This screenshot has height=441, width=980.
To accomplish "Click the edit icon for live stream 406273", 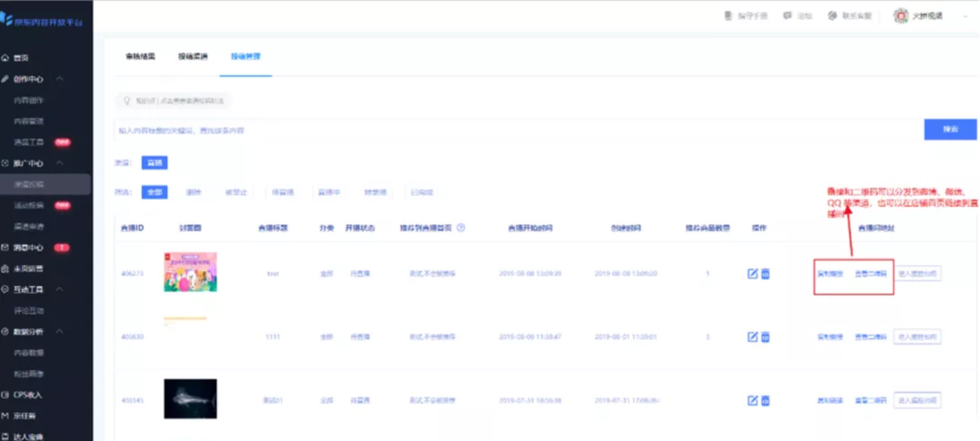I will [752, 274].
